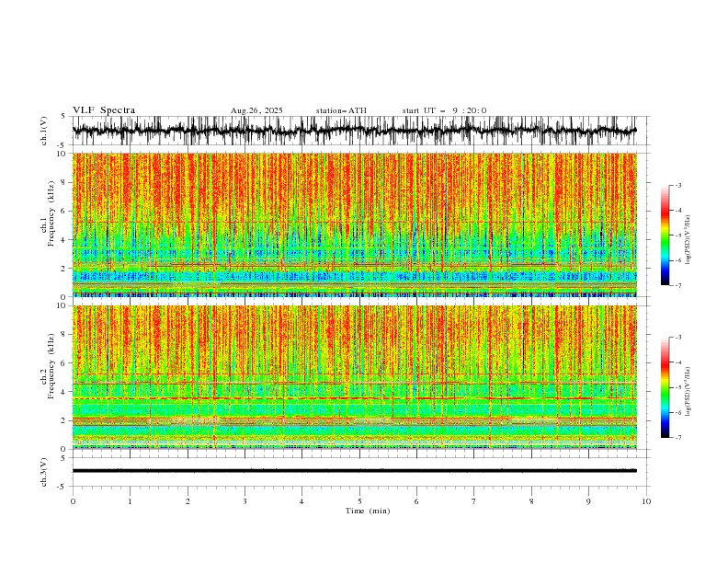Image resolution: width=728 pixels, height=563 pixels.
Task: Click the '4' kHz tick on ch.2 axis
Action: coord(64,392)
